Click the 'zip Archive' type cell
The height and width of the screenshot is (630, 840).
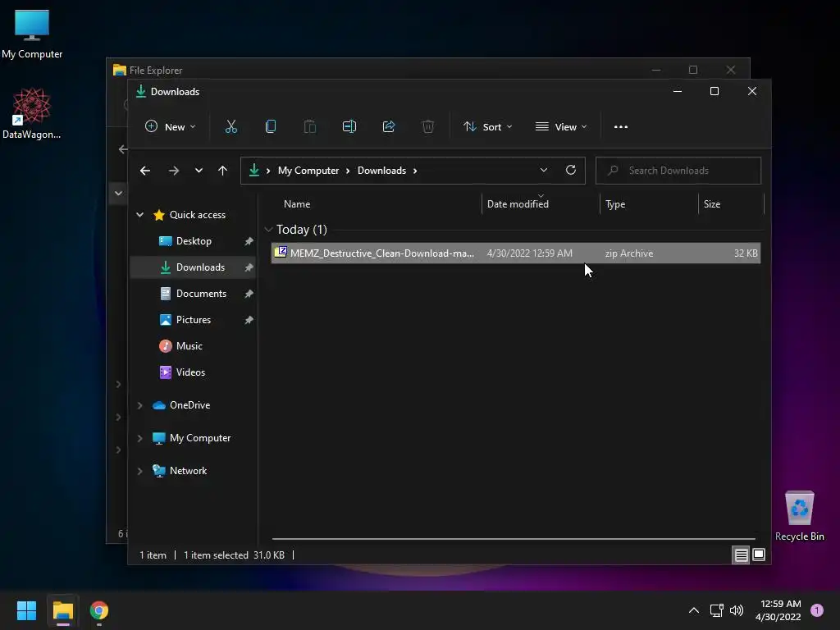coord(629,253)
